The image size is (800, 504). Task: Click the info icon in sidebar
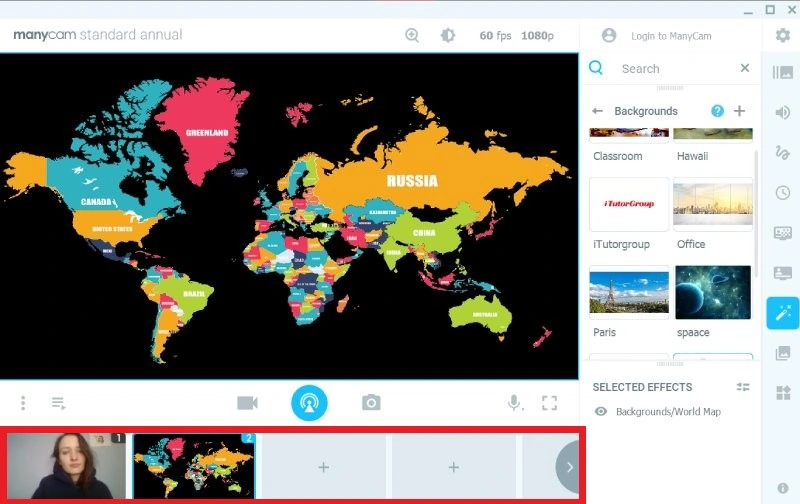coord(783,488)
